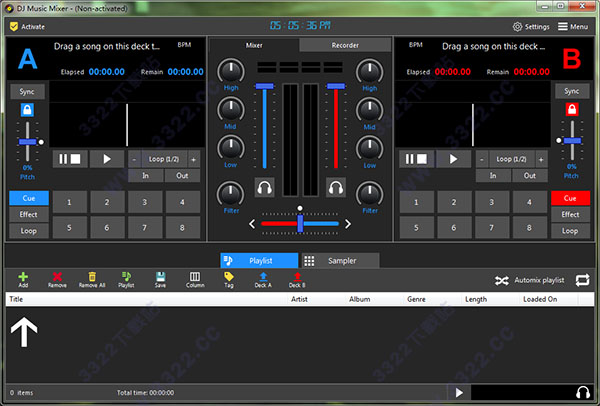Click Deck B pitch slider handle
The height and width of the screenshot is (406, 600).
(572, 141)
